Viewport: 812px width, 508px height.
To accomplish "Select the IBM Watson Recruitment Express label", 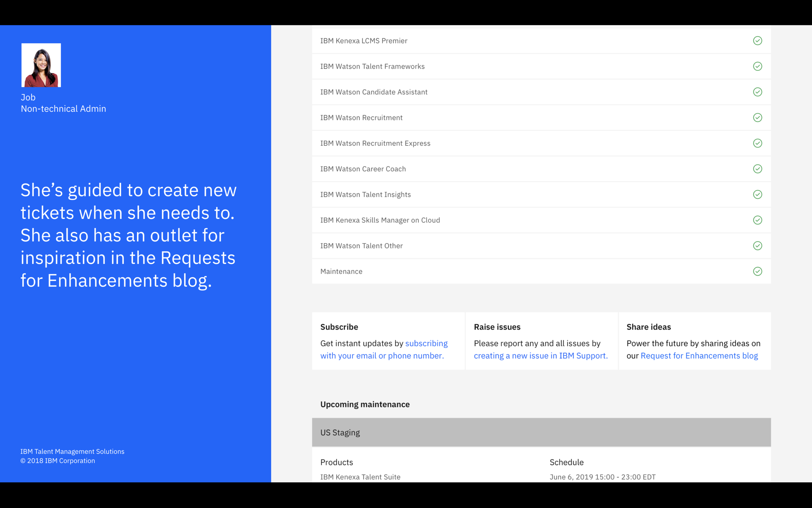I will tap(375, 143).
